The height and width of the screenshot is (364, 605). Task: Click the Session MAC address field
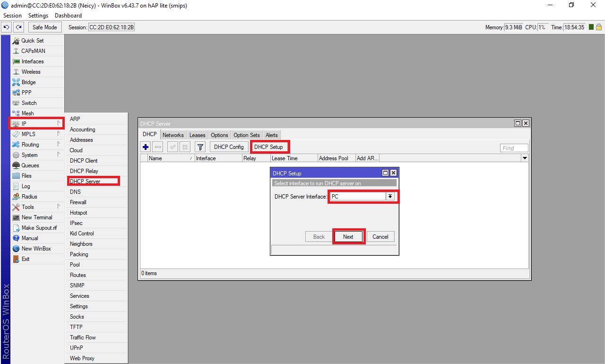112,27
